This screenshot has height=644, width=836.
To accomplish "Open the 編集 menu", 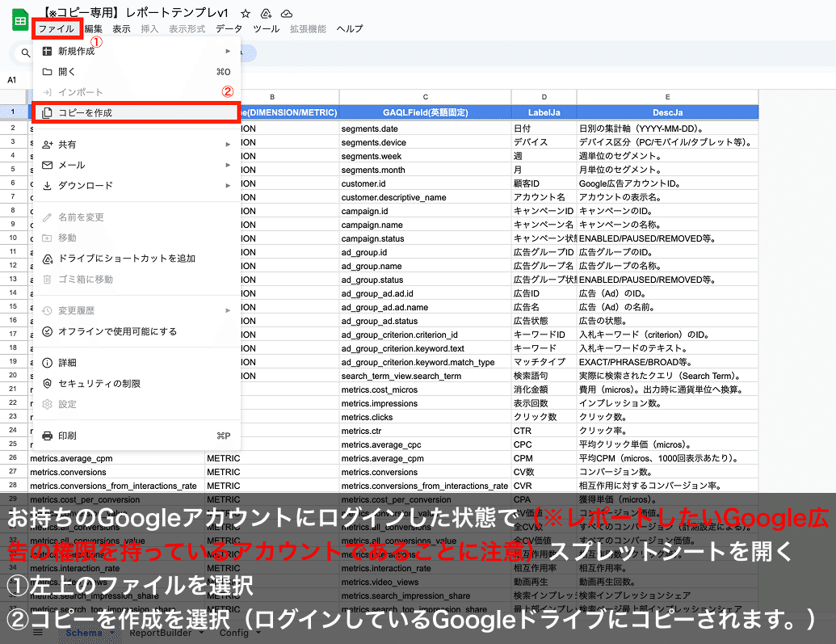I will click(x=95, y=27).
